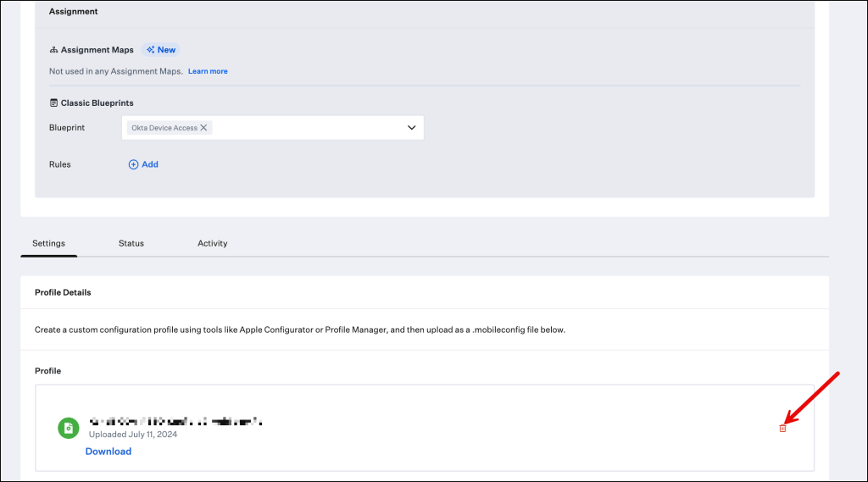This screenshot has width=868, height=482.
Task: Click the Assignment Maps heading text
Action: (x=97, y=50)
